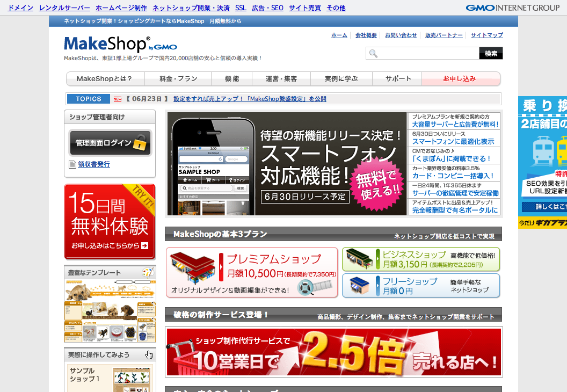This screenshot has width=567, height=392.
Task: Click the GMO Internet Group logo
Action: pyautogui.click(x=512, y=8)
